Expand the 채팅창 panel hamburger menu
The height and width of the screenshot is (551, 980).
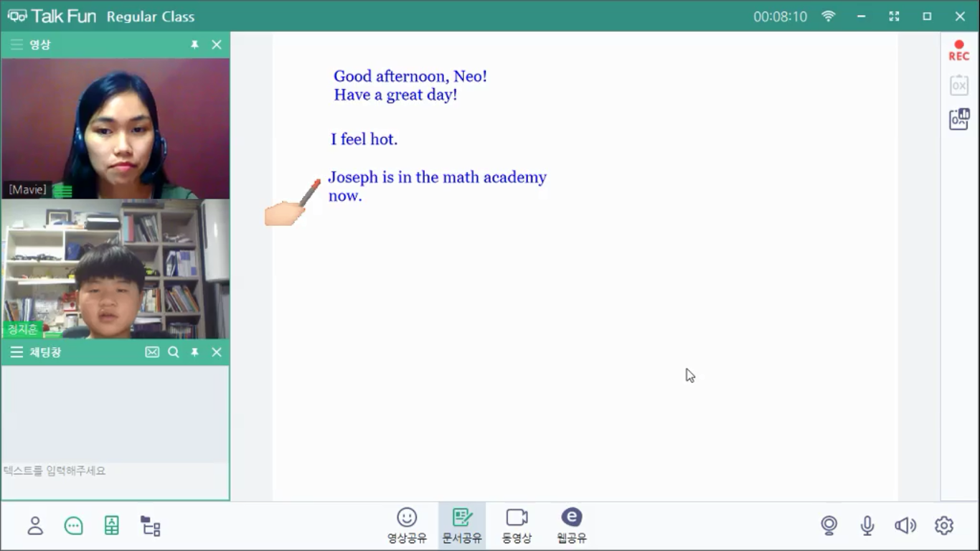click(x=17, y=352)
